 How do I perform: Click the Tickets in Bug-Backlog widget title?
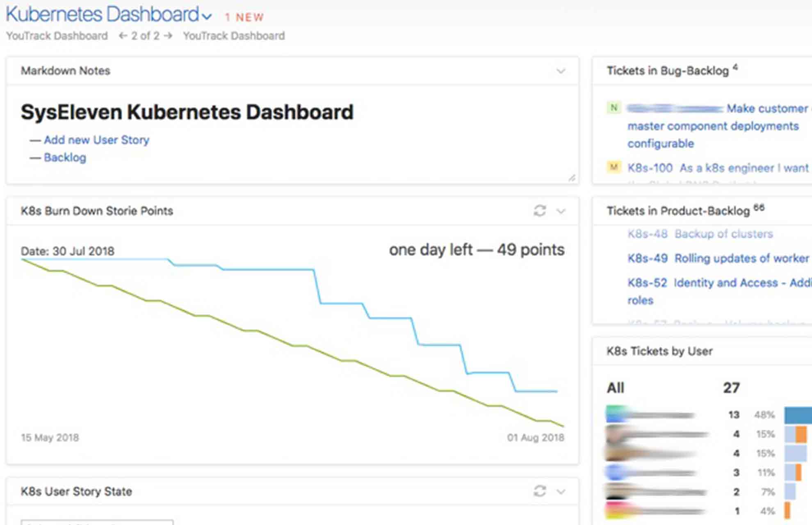(x=668, y=71)
